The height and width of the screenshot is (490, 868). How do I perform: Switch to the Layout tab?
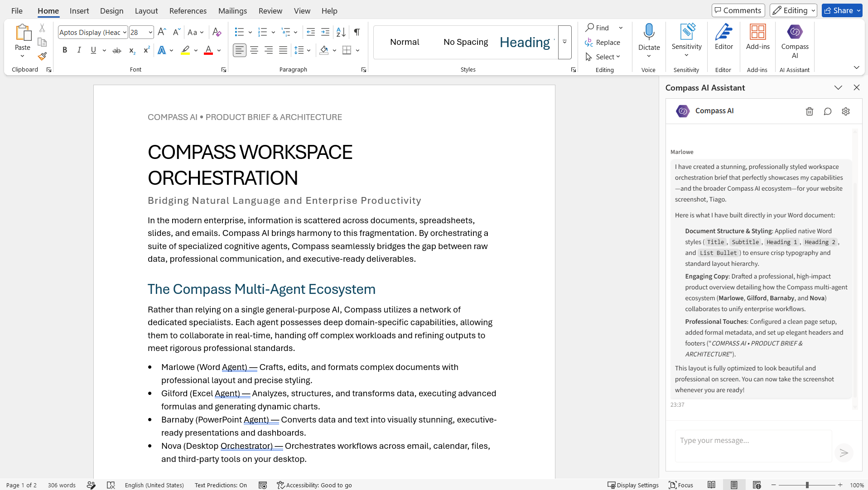[146, 11]
